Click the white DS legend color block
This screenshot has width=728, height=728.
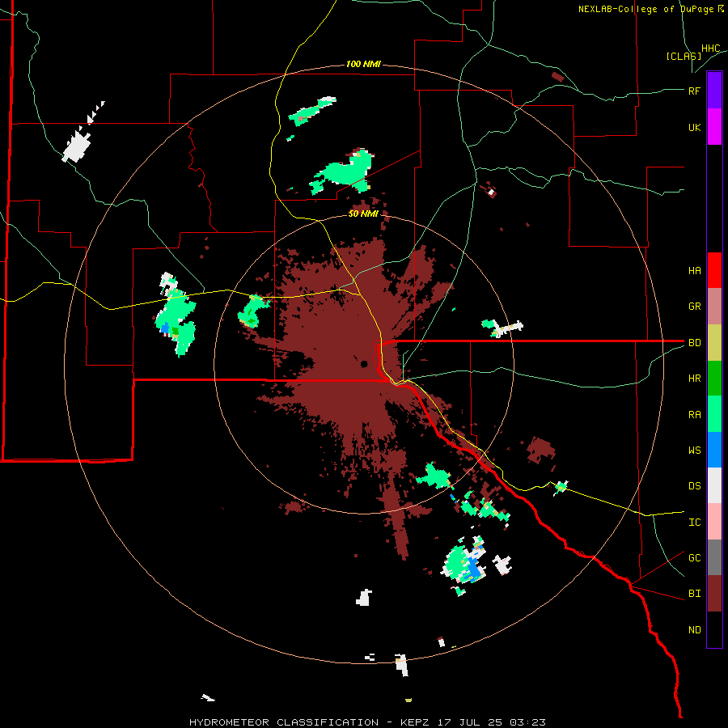[x=714, y=485]
